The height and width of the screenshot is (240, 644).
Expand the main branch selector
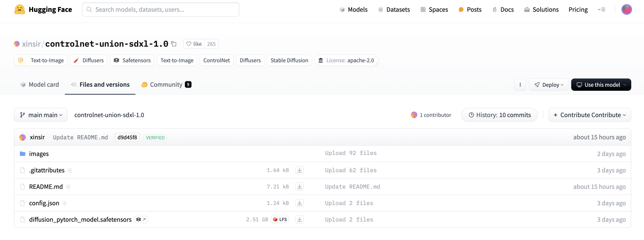pyautogui.click(x=41, y=115)
